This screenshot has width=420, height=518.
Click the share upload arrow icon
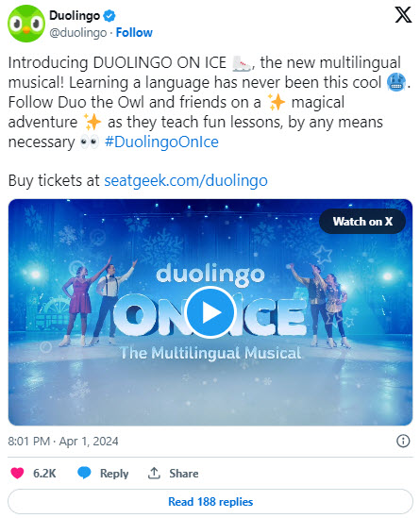pyautogui.click(x=154, y=473)
